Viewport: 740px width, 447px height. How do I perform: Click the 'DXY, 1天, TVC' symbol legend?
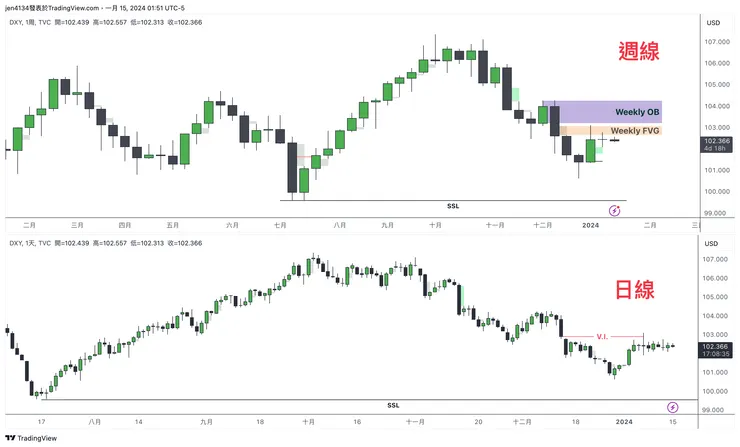pos(30,243)
